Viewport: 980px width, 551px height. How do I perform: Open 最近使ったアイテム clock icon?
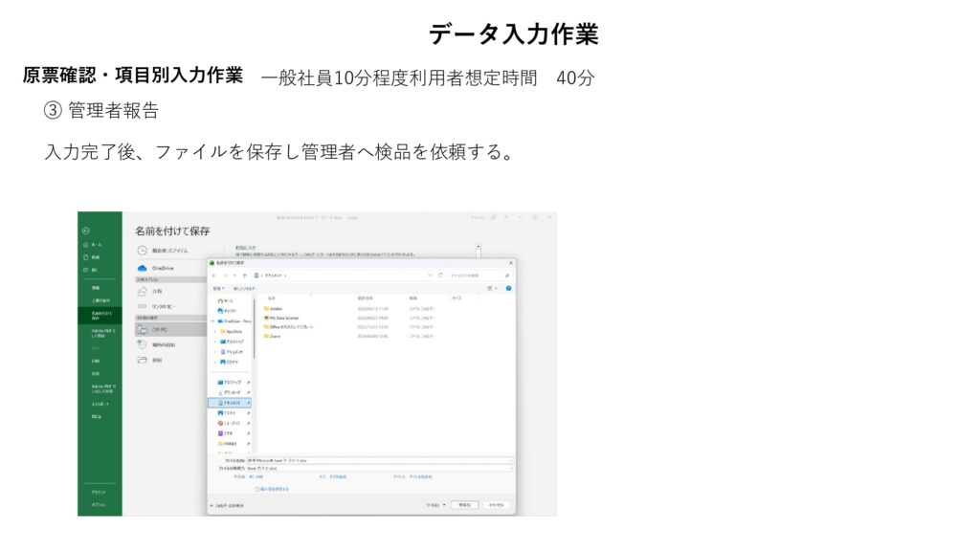tap(142, 250)
